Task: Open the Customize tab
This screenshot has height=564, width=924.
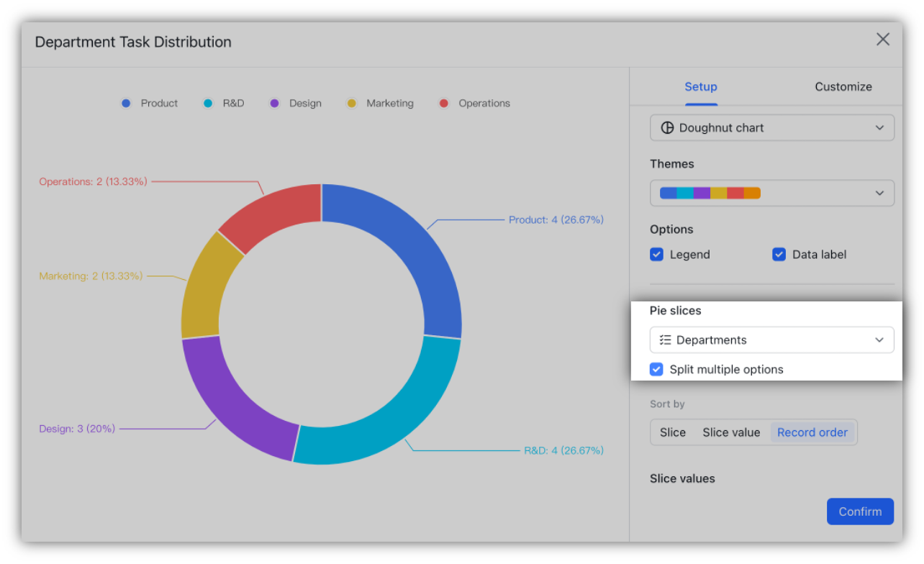Action: coord(843,86)
